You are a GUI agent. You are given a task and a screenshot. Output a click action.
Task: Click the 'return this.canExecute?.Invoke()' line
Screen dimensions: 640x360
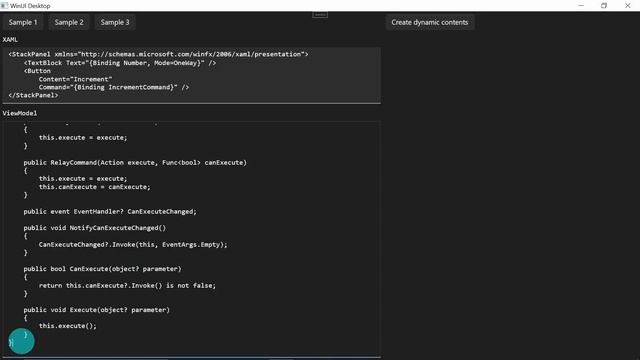click(x=127, y=285)
